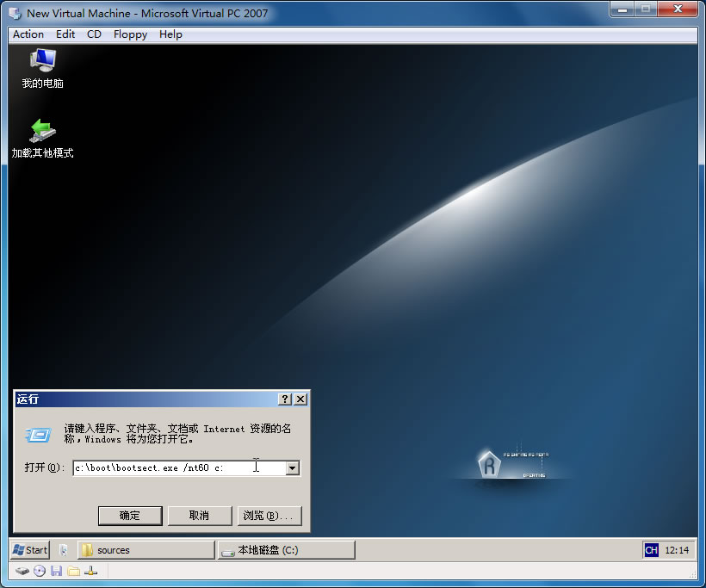The image size is (706, 588).
Task: Click the network adapter status icon
Action: click(91, 571)
